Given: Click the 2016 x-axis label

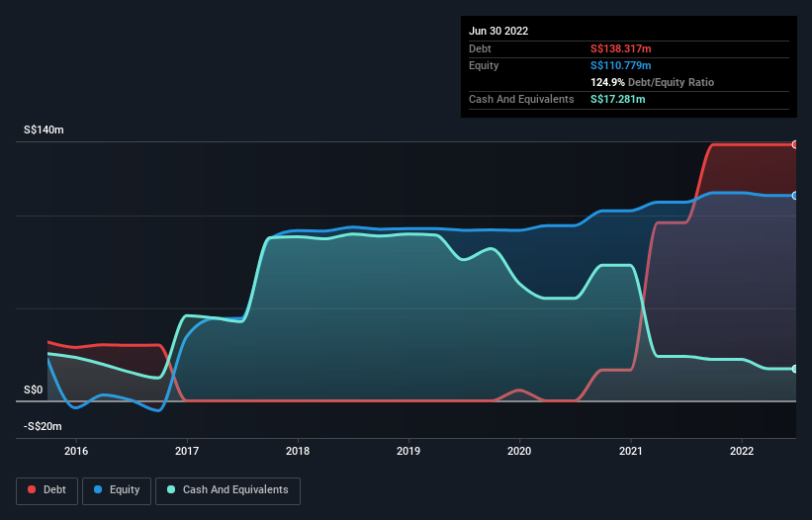Looking at the screenshot, I should pos(76,451).
